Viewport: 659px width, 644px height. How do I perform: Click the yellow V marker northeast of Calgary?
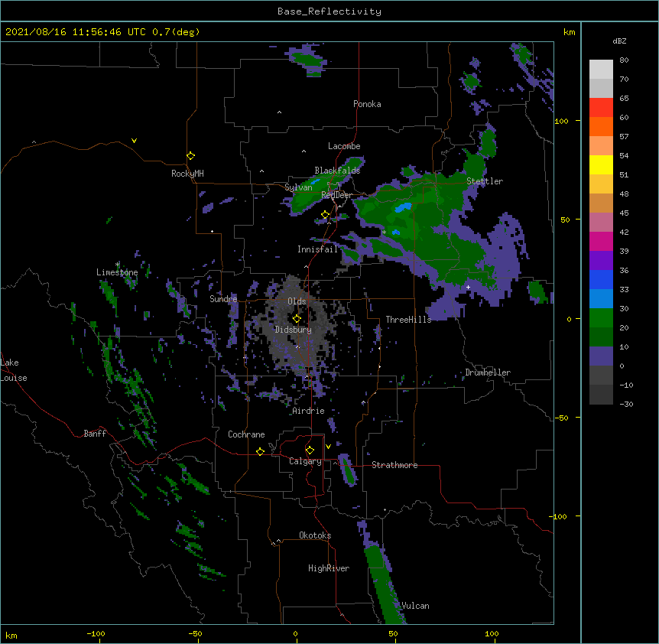[328, 447]
